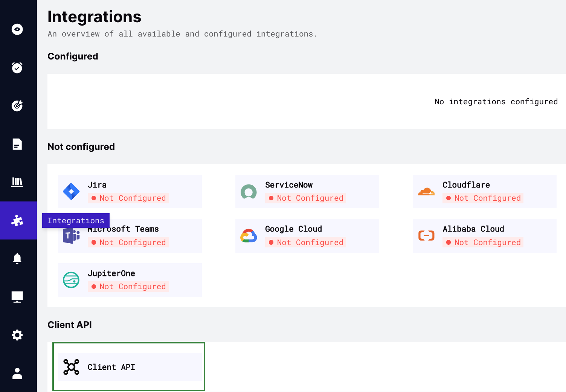The image size is (566, 392).
Task: Open the library books sidebar icon
Action: (17, 182)
